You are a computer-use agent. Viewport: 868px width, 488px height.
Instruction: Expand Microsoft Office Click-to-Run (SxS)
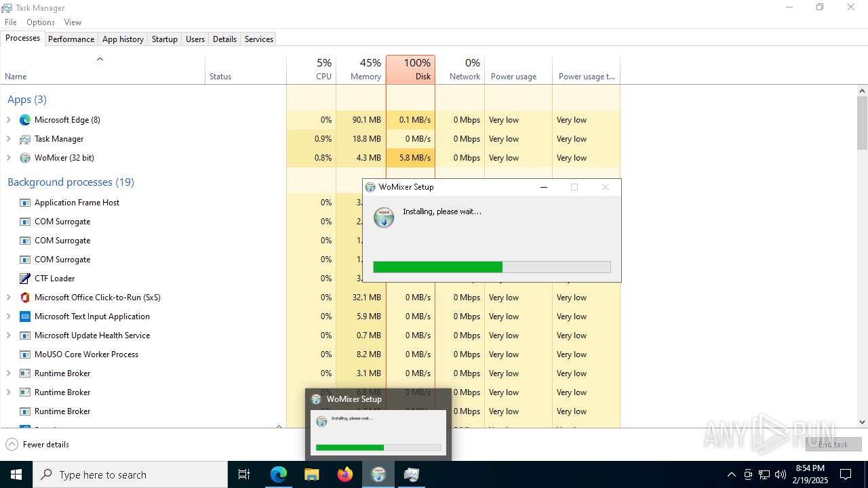tap(8, 298)
